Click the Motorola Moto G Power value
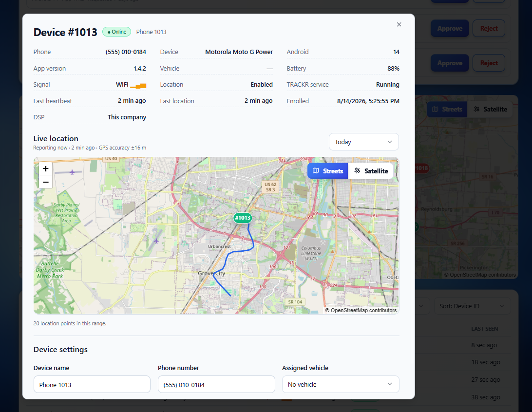The image size is (532, 412). pos(239,52)
